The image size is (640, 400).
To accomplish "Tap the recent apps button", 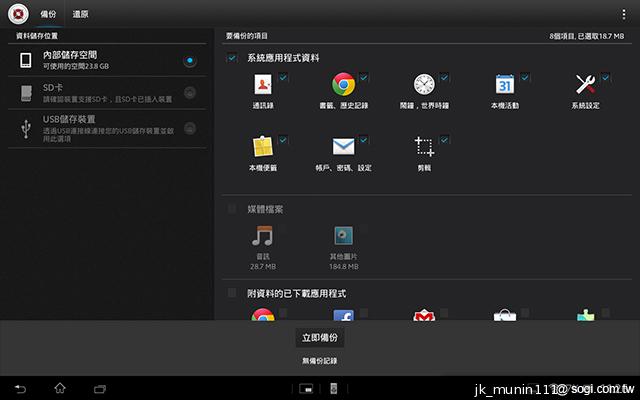I will click(x=100, y=389).
